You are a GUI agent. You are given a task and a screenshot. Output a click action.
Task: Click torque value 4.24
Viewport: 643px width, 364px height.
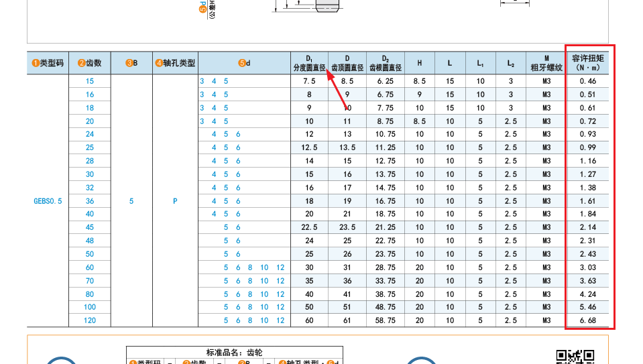pyautogui.click(x=588, y=294)
